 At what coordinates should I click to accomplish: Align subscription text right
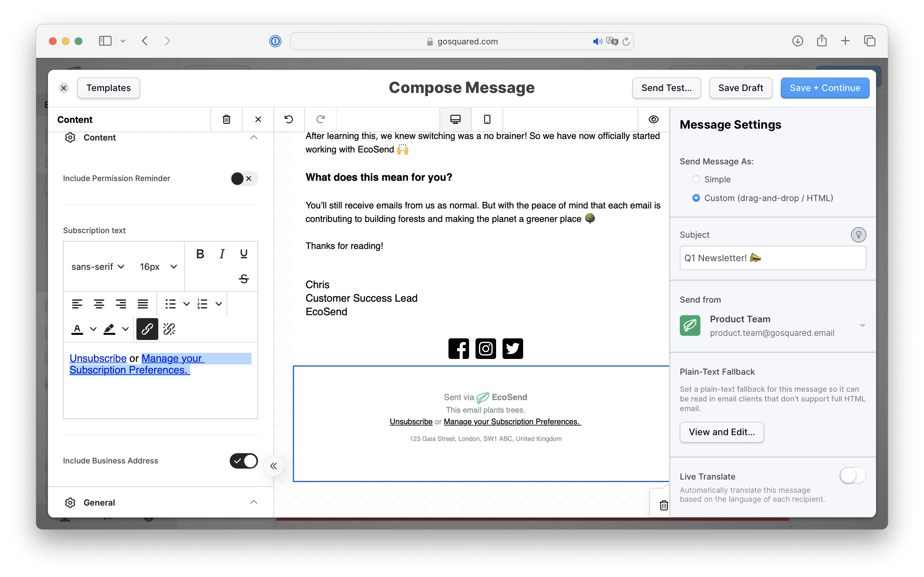pyautogui.click(x=121, y=304)
